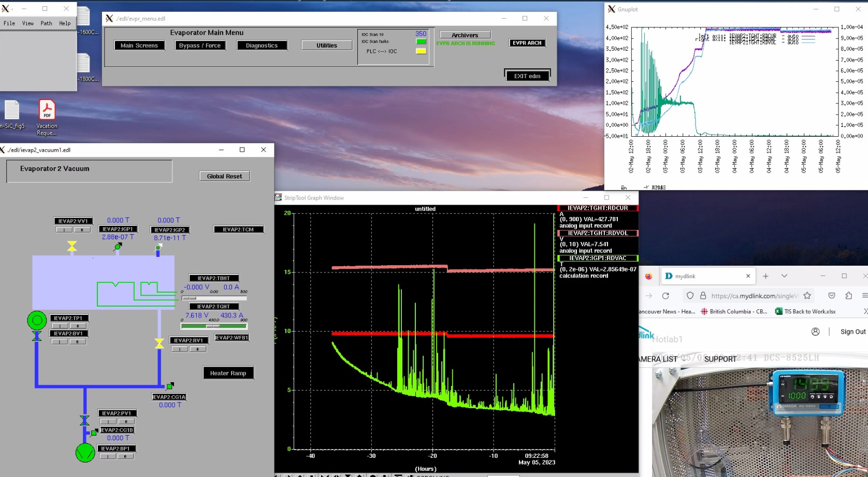Click green IOC Scan Tasks status indicator
The width and height of the screenshot is (868, 477).
421,41
